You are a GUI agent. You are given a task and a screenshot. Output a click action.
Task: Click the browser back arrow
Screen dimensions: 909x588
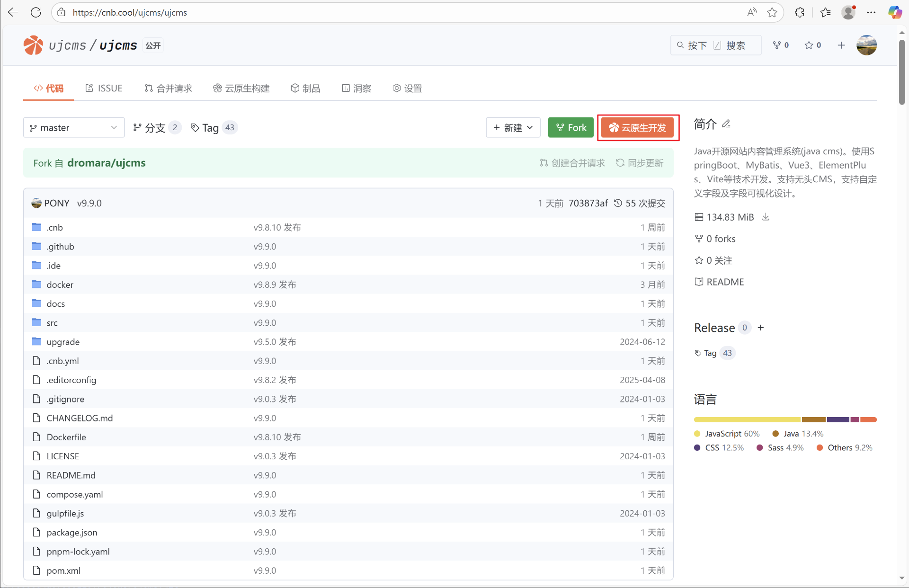tap(13, 12)
